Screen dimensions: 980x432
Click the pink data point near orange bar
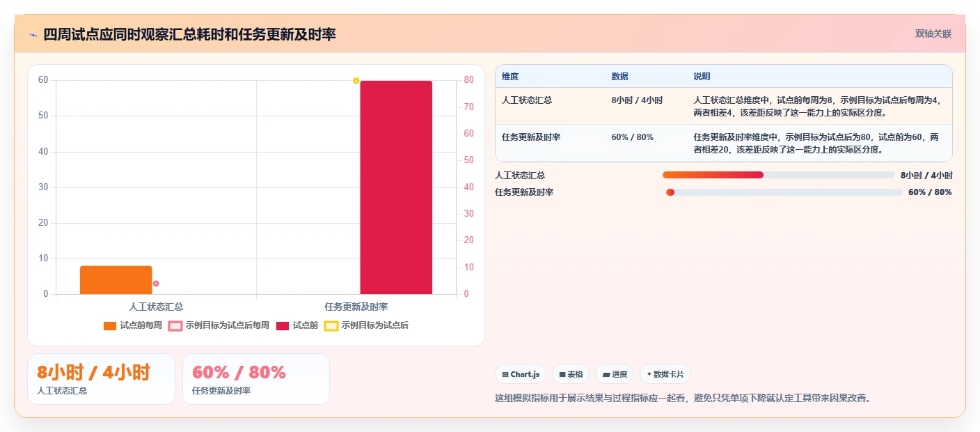coord(156,284)
